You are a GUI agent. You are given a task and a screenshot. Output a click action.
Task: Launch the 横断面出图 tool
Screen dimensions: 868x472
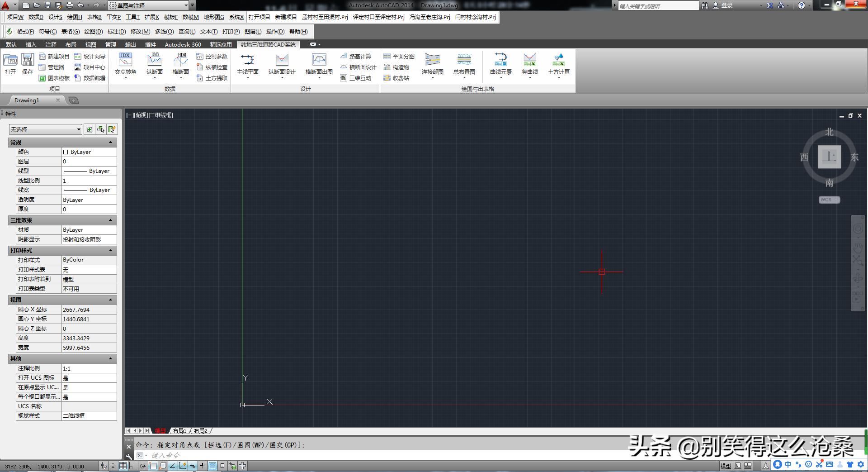[319, 66]
